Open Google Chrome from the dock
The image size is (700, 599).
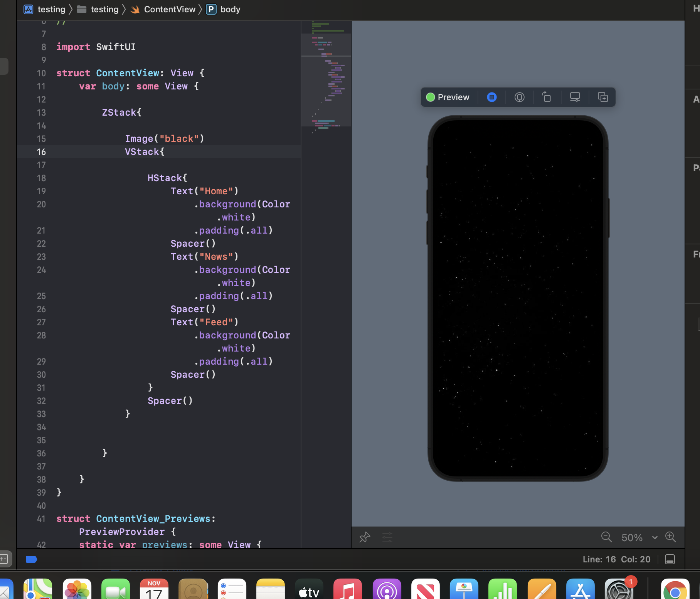pos(675,590)
